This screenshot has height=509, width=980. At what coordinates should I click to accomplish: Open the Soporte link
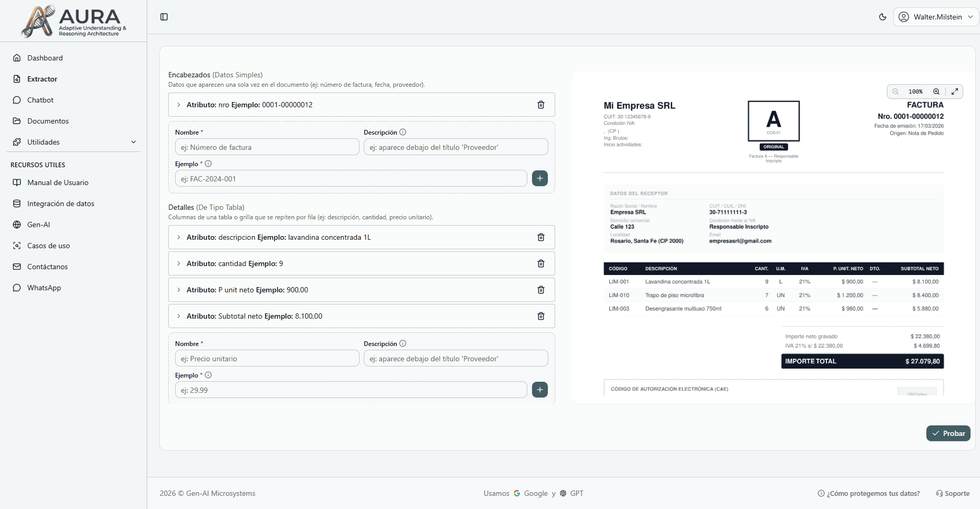point(952,493)
